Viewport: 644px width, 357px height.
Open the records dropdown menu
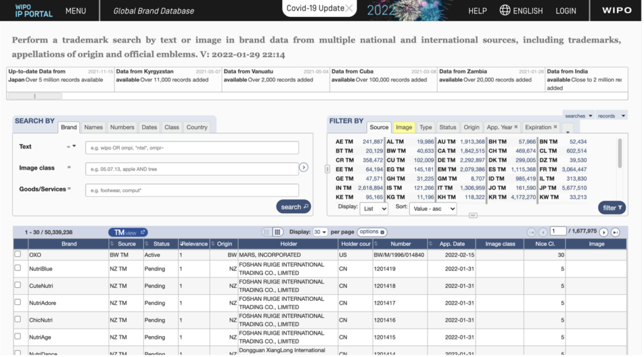(x=611, y=116)
